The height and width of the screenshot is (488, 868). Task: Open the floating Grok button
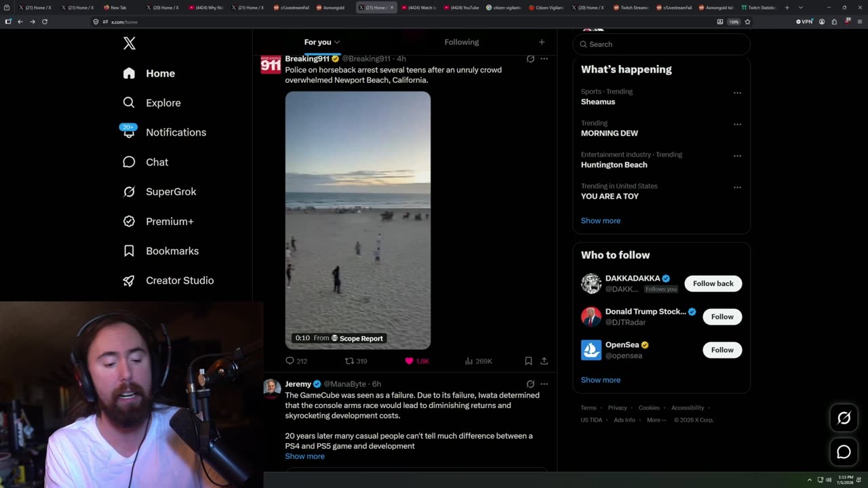point(844,418)
